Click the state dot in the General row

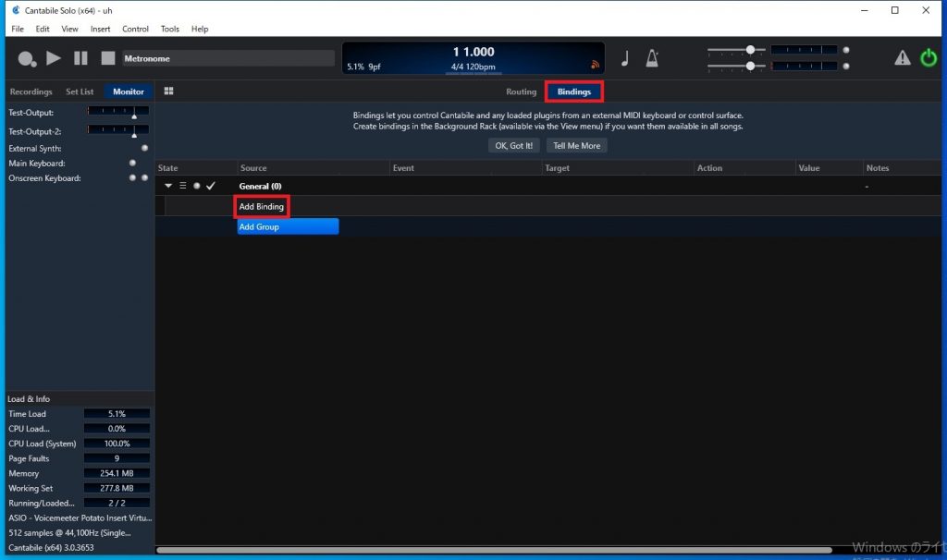coord(197,186)
